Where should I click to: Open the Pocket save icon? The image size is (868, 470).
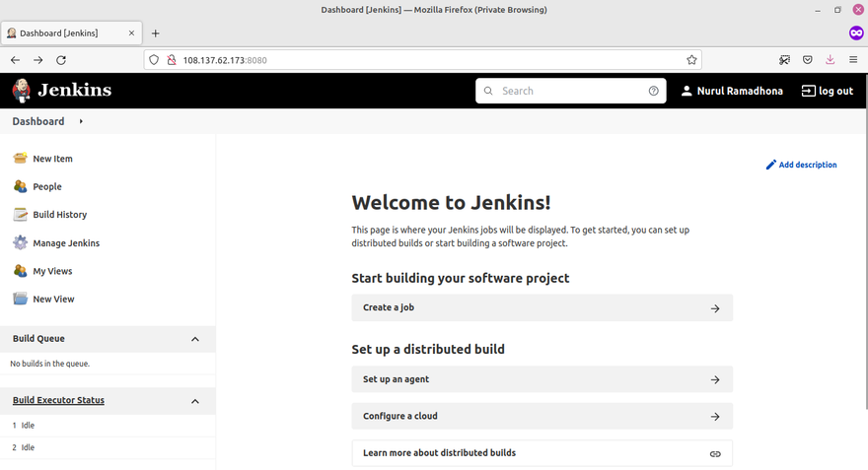click(808, 60)
